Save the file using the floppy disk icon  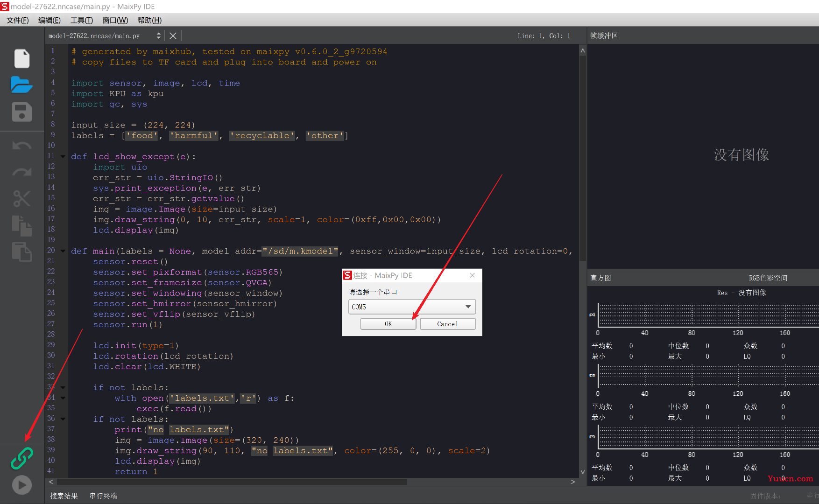21,112
